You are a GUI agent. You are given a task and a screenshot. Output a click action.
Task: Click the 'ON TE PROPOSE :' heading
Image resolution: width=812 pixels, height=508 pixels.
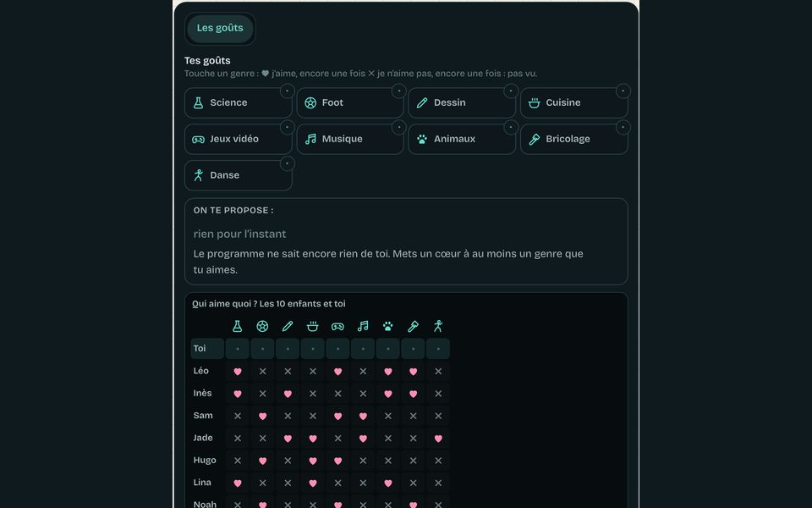coord(233,211)
